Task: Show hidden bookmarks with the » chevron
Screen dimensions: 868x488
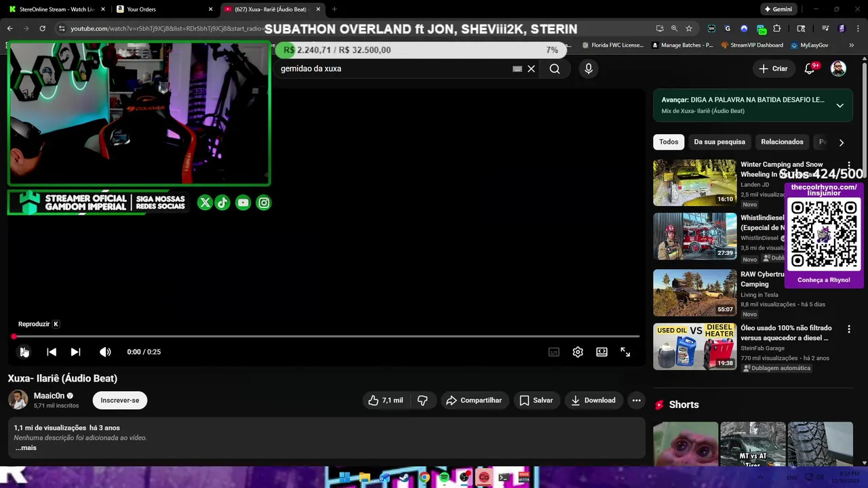Action: click(x=852, y=45)
